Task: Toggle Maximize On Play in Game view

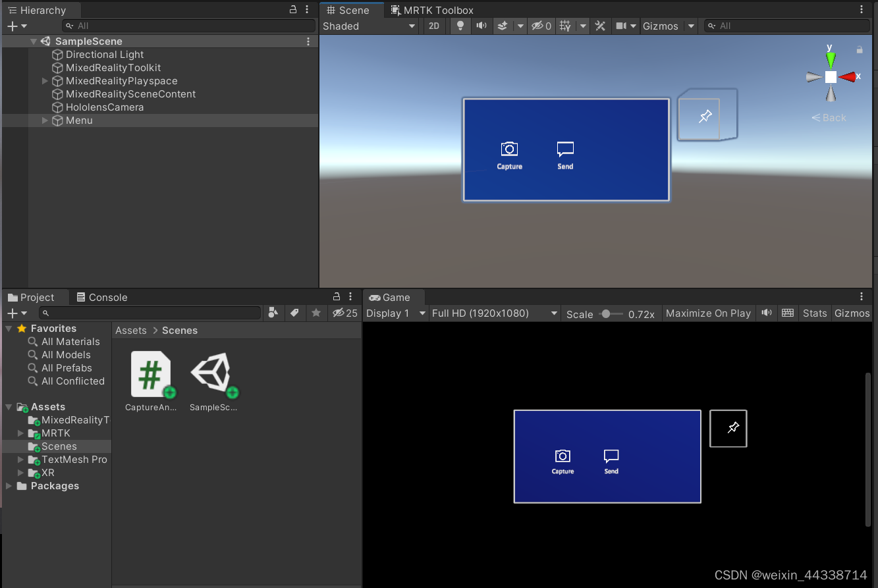Action: coord(708,313)
